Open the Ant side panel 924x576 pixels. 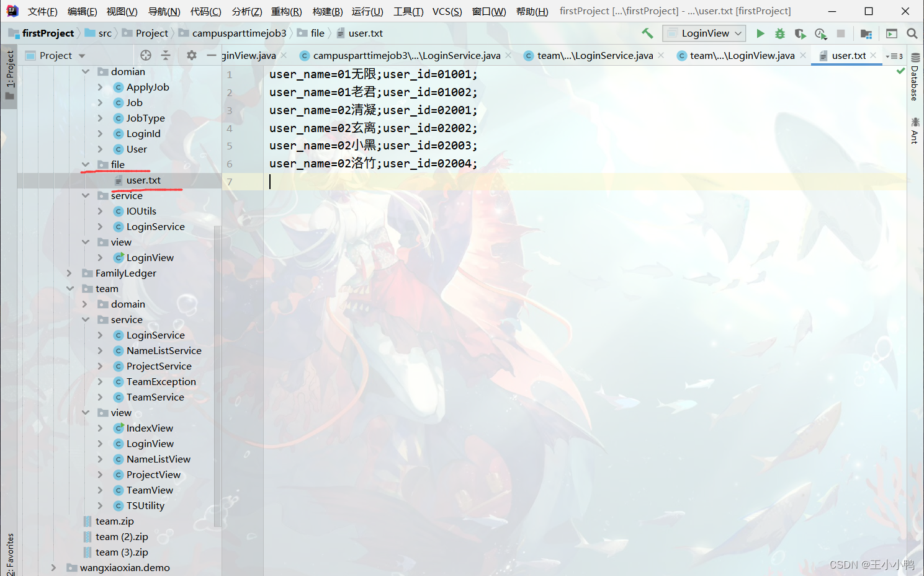pos(915,130)
